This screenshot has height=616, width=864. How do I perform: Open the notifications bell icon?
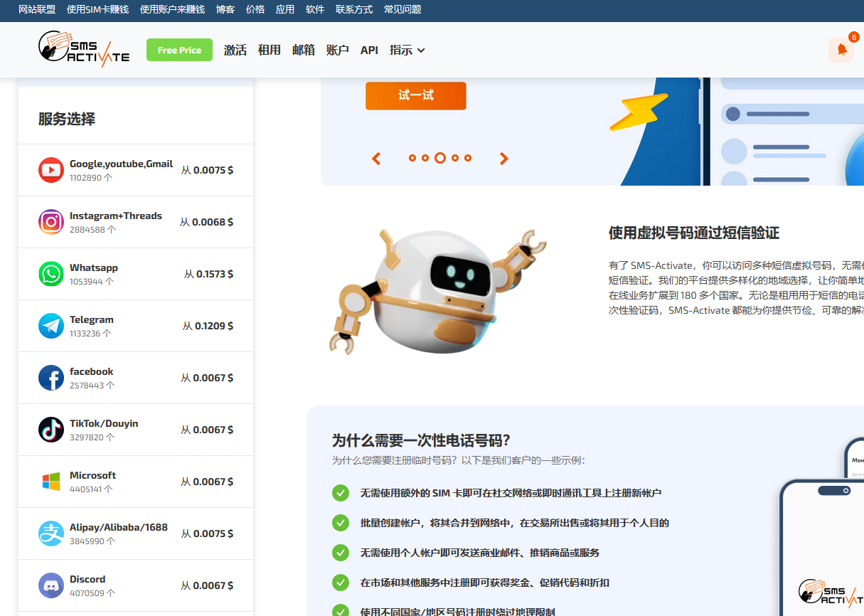842,50
